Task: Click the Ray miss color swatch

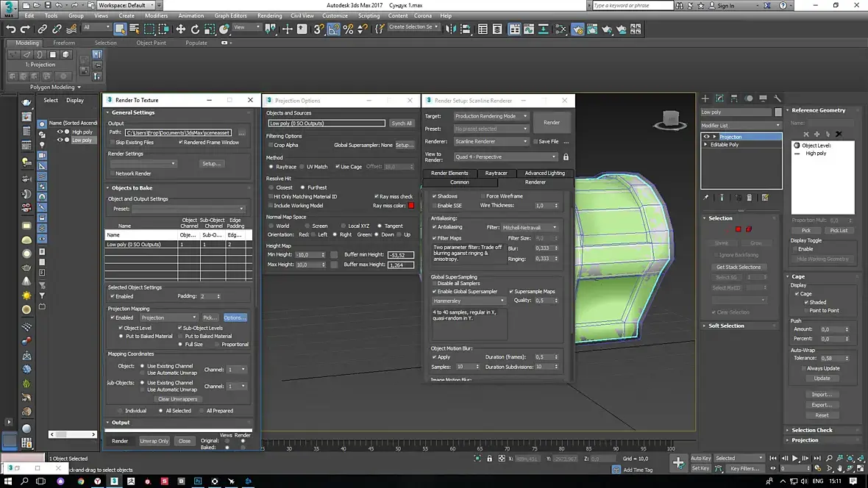Action: coord(411,206)
